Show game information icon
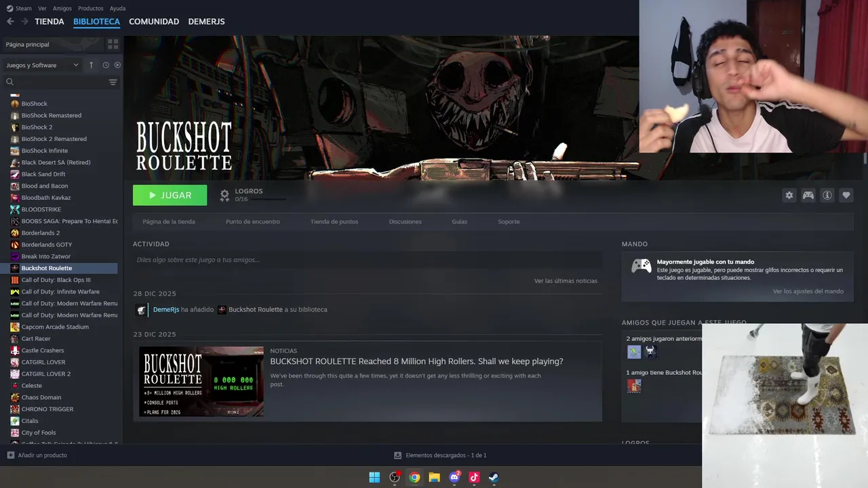This screenshot has height=488, width=868. coord(827,195)
